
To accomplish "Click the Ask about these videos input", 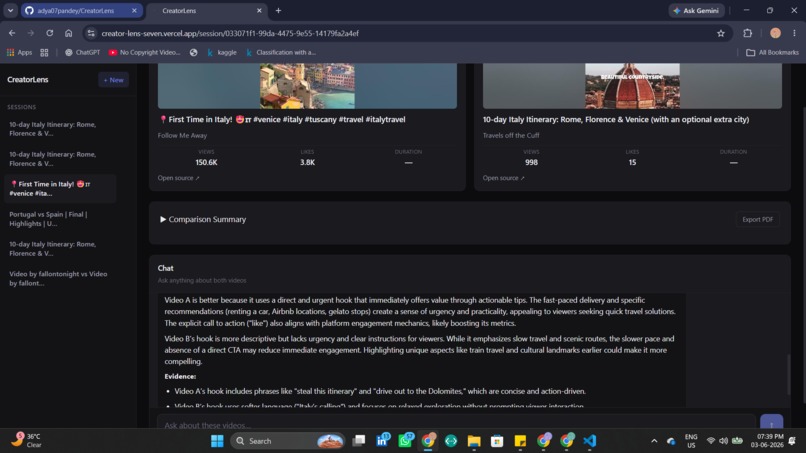I will pyautogui.click(x=455, y=424).
